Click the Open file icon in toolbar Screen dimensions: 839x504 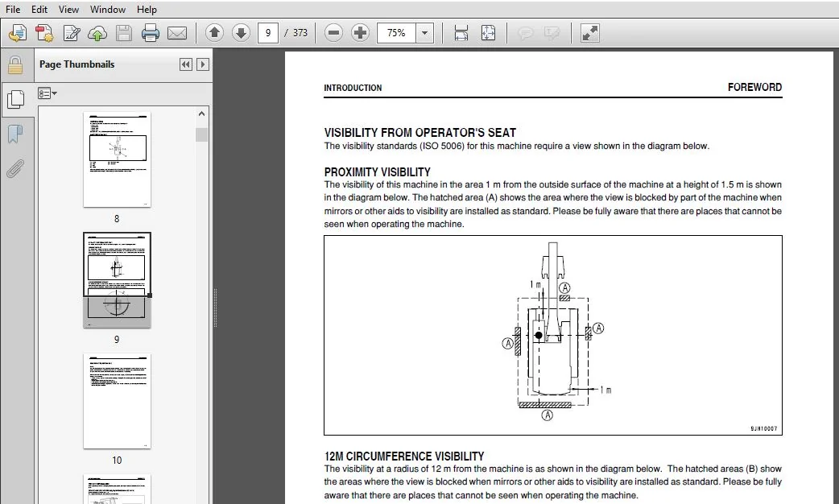tap(18, 33)
